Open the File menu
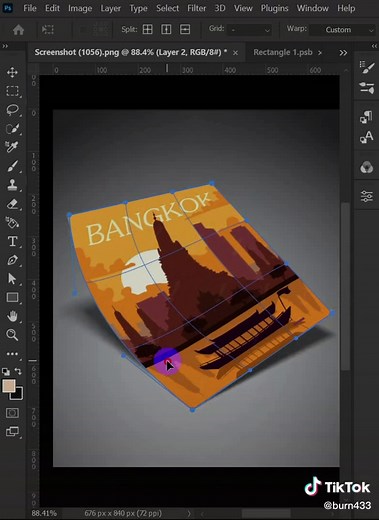 [30, 8]
